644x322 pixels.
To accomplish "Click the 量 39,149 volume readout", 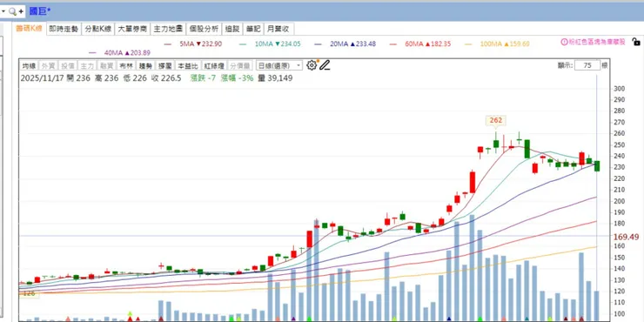I will (275, 78).
